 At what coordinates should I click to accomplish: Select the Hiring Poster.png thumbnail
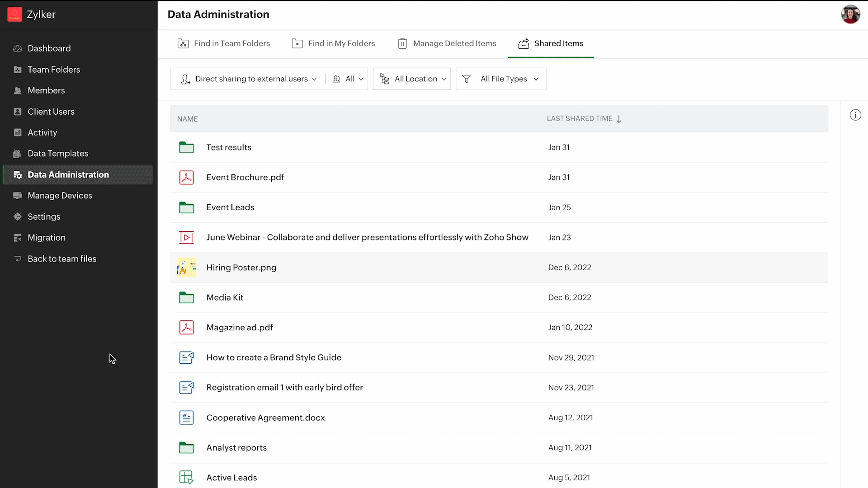[x=186, y=267]
